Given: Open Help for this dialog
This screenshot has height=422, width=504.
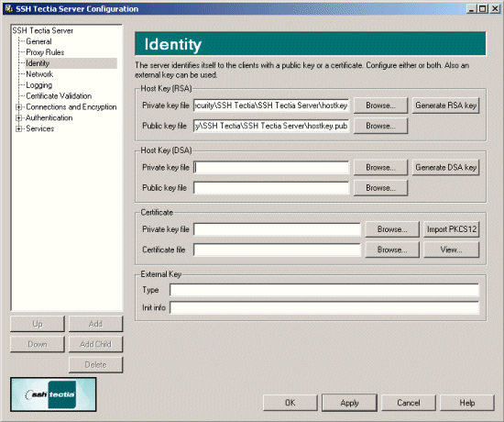Looking at the screenshot, I should pos(467,403).
